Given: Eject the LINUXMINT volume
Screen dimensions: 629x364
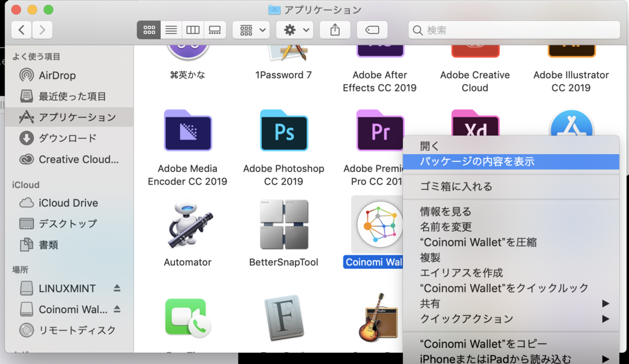Looking at the screenshot, I should (117, 288).
